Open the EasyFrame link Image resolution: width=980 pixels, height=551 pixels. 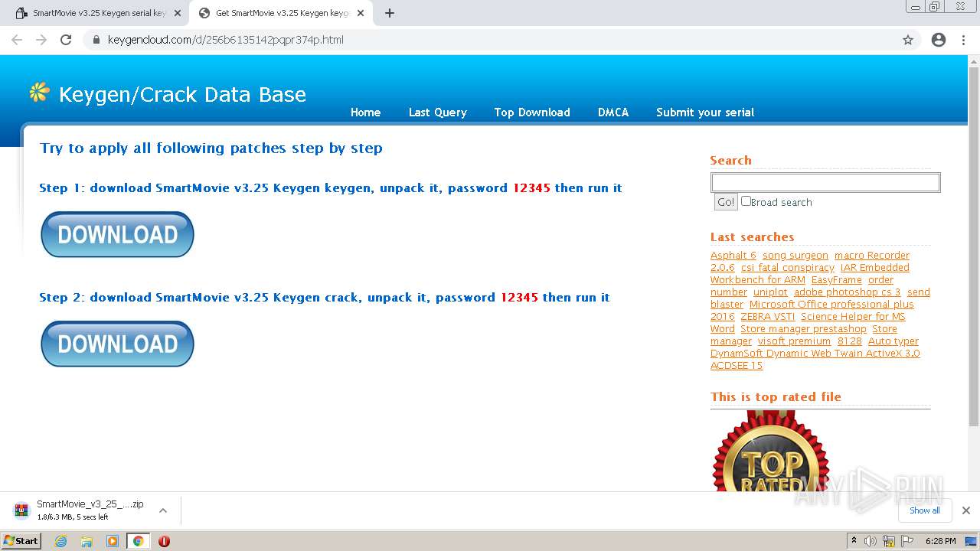836,280
